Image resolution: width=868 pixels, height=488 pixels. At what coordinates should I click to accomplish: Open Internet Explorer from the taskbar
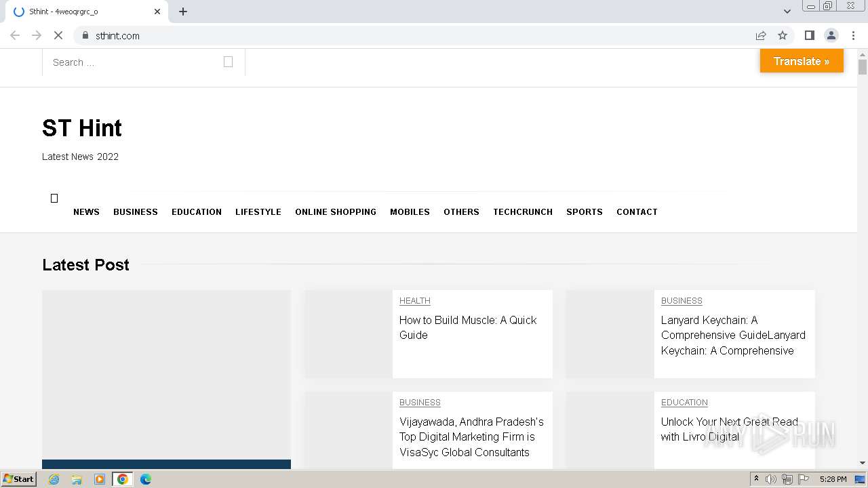[54, 479]
